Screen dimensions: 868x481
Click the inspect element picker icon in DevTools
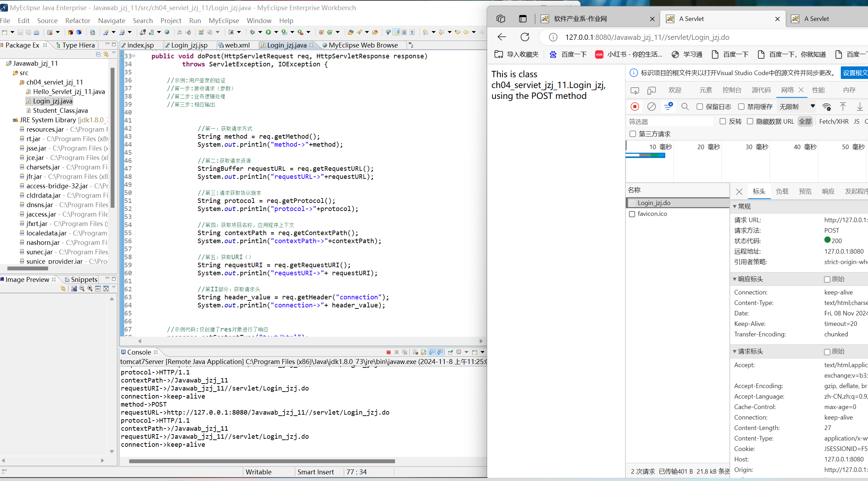point(635,91)
